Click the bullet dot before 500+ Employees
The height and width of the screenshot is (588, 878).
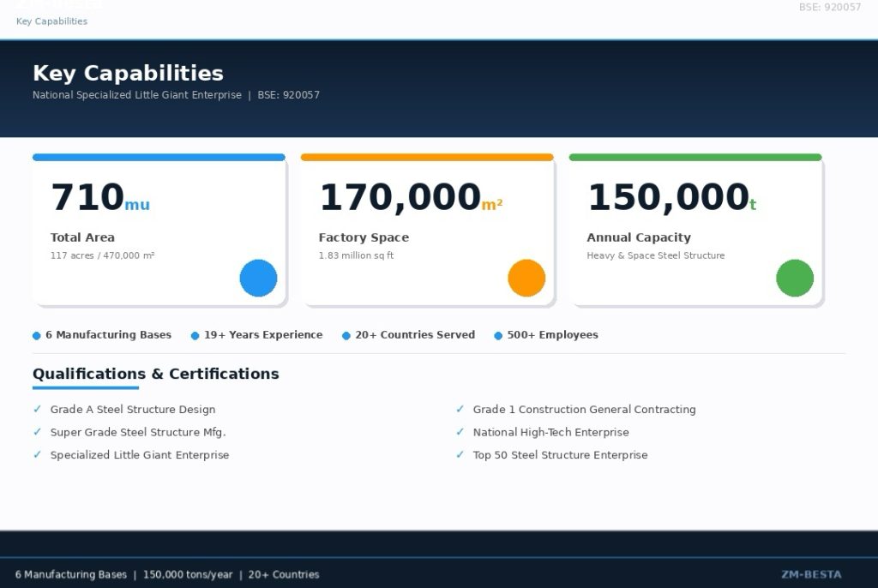coord(498,335)
